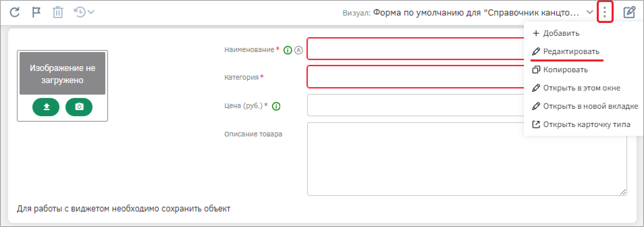This screenshot has width=644, height=227.
Task: Click the Наименование input field
Action: coord(415,49)
